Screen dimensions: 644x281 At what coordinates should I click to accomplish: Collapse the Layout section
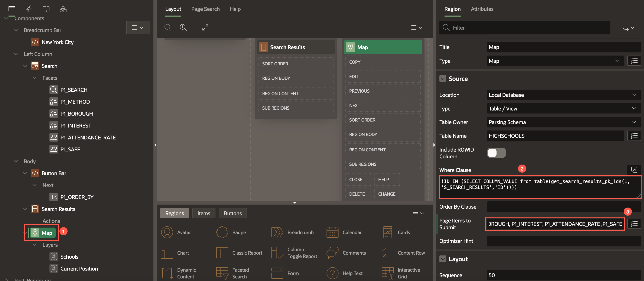[442, 259]
